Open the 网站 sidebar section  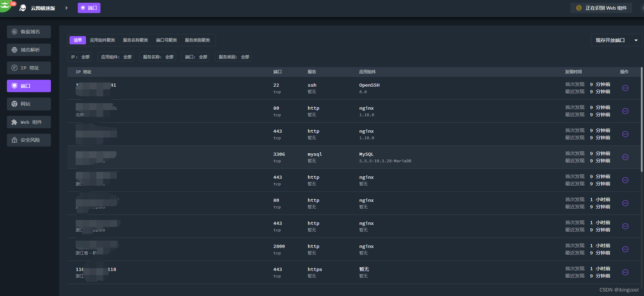(29, 104)
